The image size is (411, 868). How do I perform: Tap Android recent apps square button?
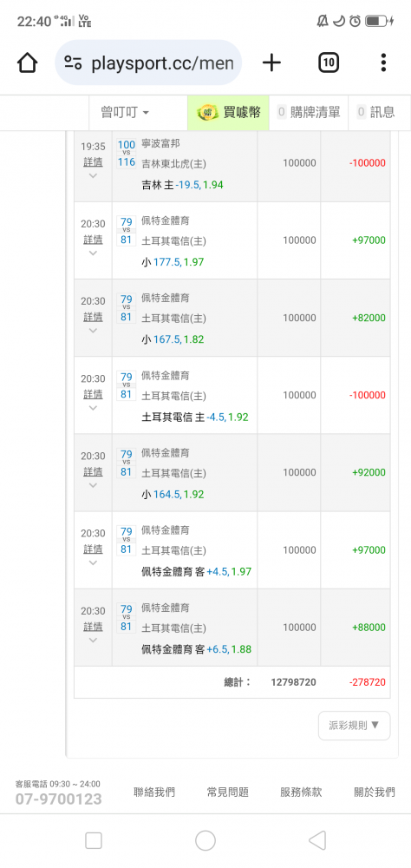click(x=94, y=840)
